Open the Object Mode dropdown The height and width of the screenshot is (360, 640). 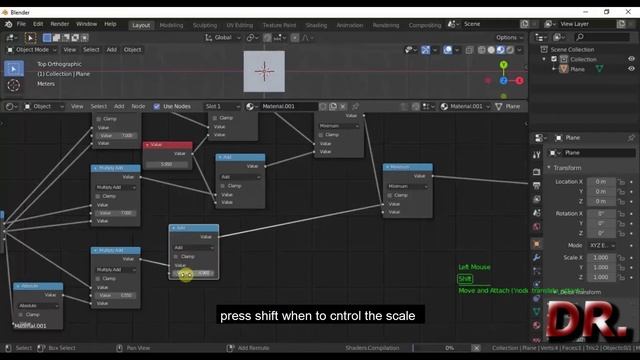coord(31,50)
